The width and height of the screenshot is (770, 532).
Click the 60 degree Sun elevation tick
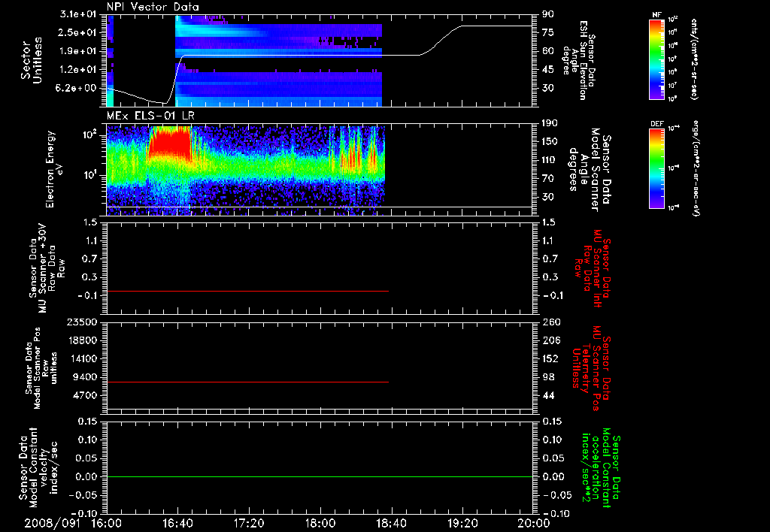[x=548, y=51]
